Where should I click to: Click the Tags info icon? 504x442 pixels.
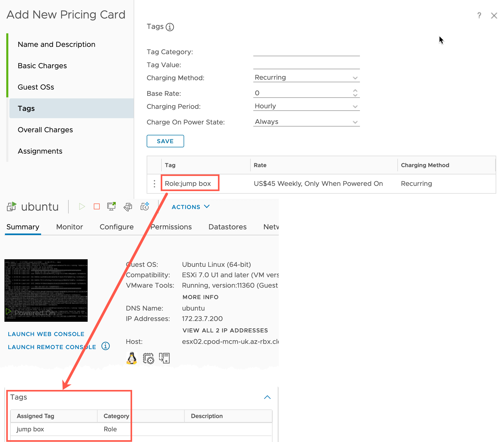coord(170,27)
